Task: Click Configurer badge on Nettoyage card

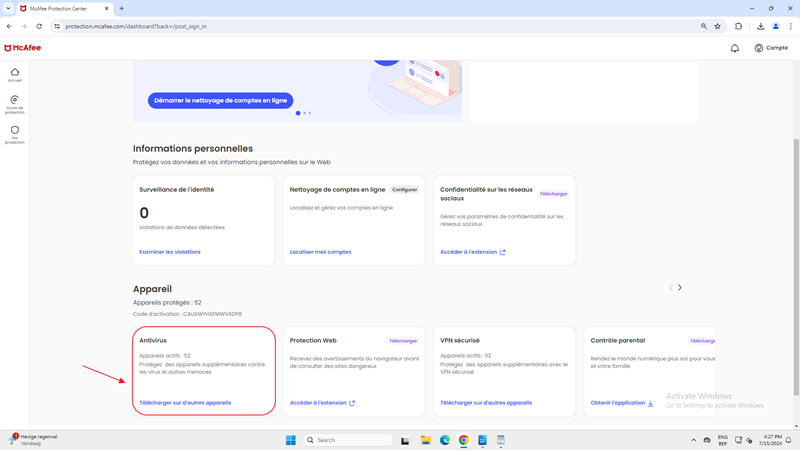Action: coord(405,190)
